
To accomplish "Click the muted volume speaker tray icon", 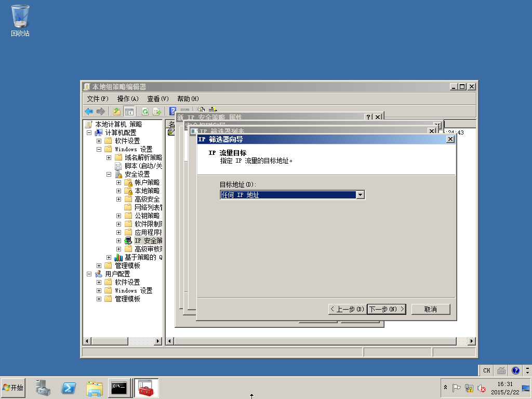I will click(481, 388).
